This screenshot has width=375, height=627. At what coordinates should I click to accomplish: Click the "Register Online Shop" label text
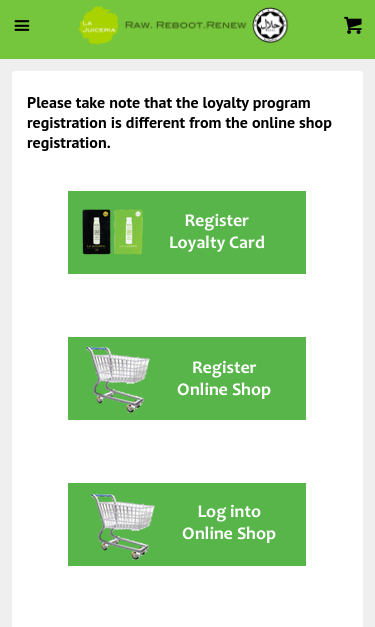[x=224, y=378]
